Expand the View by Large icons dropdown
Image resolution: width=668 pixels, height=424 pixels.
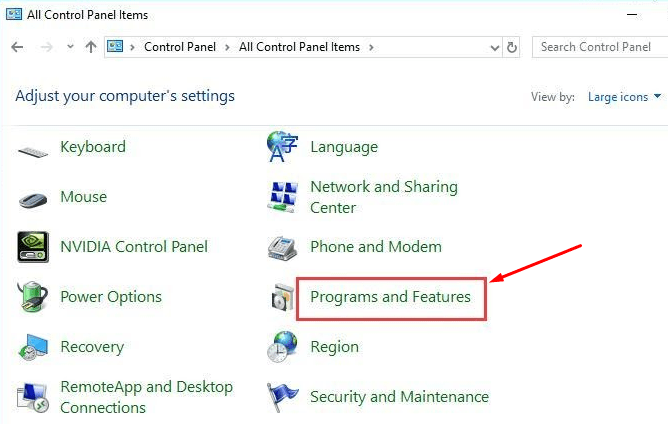point(625,97)
